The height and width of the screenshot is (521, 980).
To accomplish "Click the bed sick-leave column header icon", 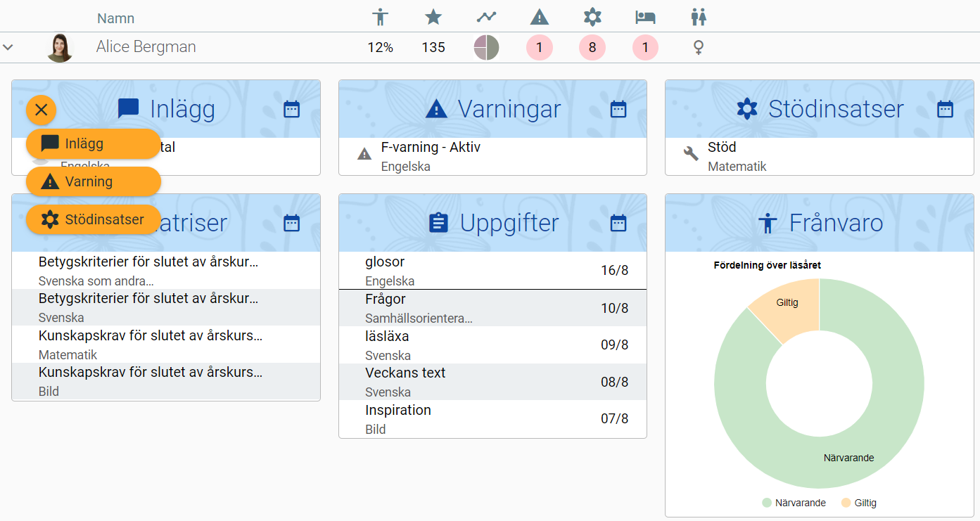I will [x=645, y=17].
